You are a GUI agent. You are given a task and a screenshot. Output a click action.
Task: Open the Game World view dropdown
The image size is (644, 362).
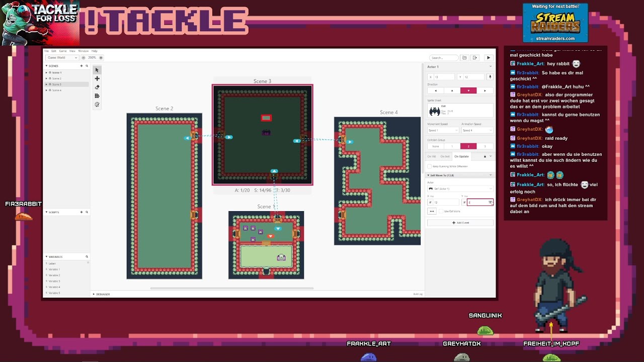(62, 58)
